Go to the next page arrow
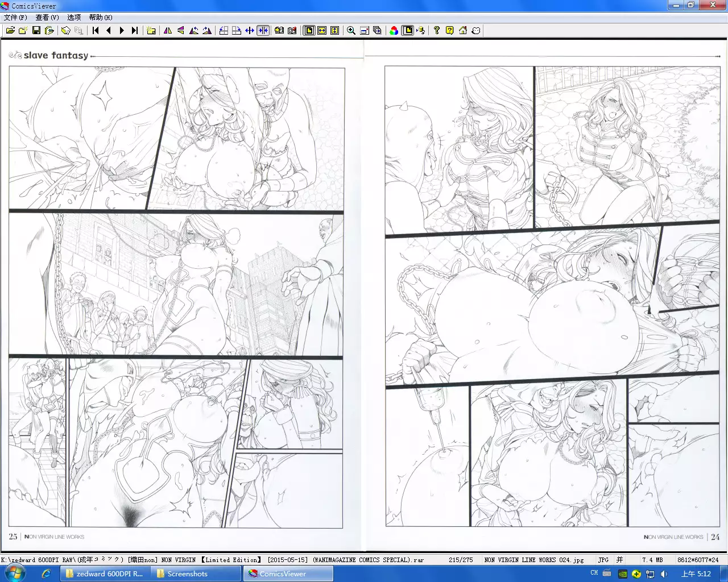Viewport: 728px width, 582px height. pos(122,31)
